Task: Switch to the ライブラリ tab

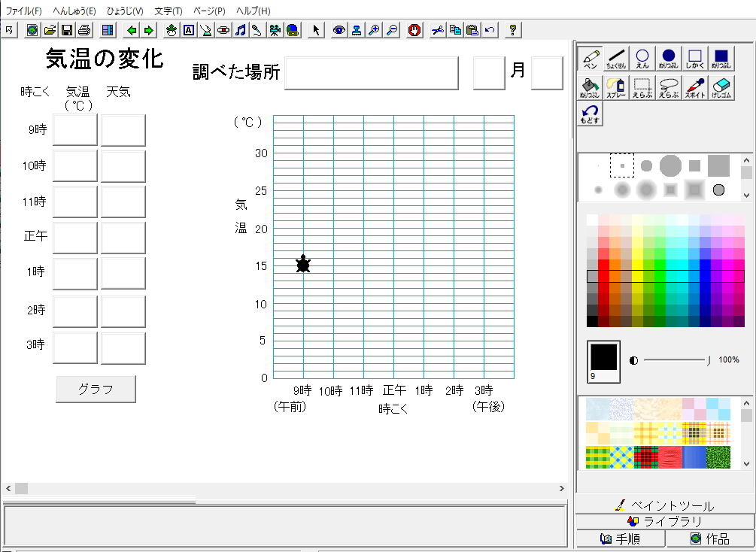Action: pos(665,522)
